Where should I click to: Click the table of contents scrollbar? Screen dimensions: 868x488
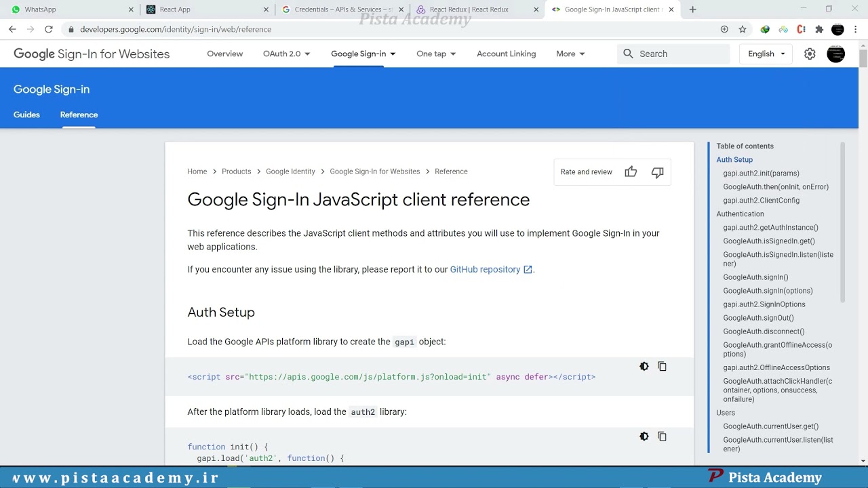[x=843, y=222]
